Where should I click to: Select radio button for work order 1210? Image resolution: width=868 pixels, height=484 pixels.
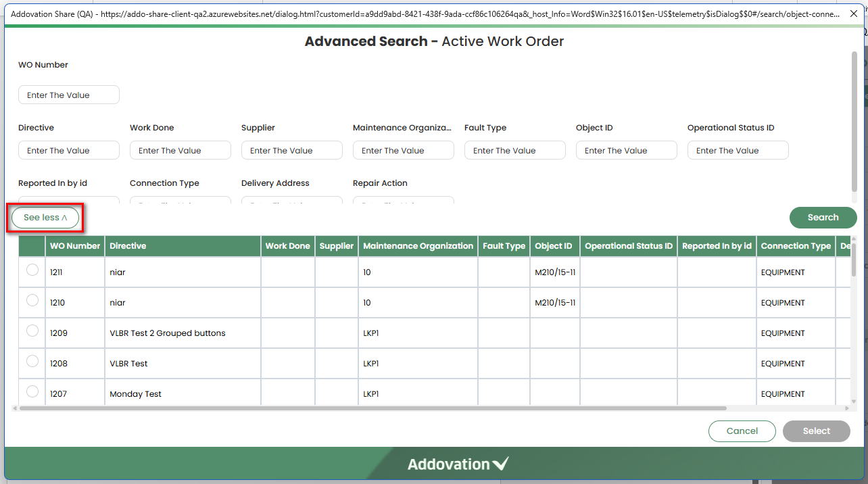click(32, 301)
